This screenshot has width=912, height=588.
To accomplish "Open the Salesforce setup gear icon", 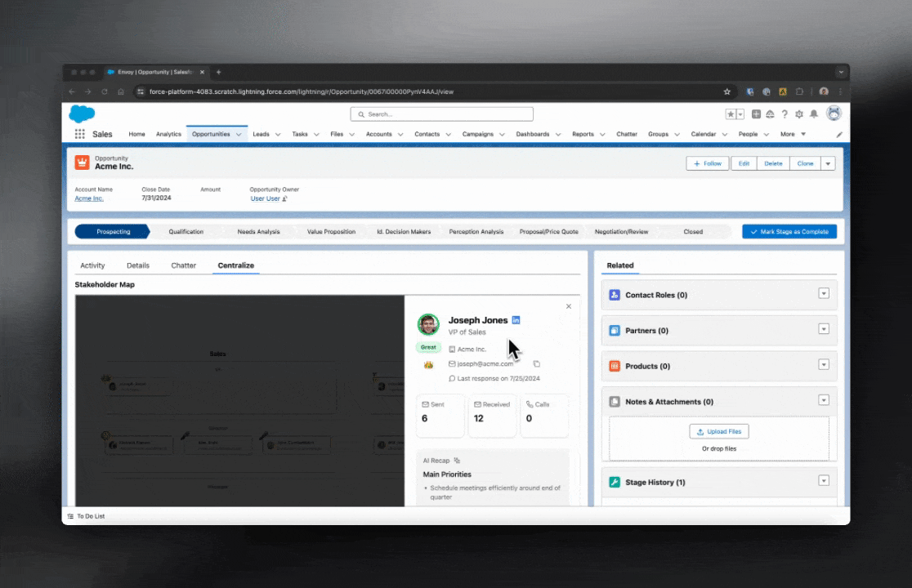I will [x=799, y=114].
